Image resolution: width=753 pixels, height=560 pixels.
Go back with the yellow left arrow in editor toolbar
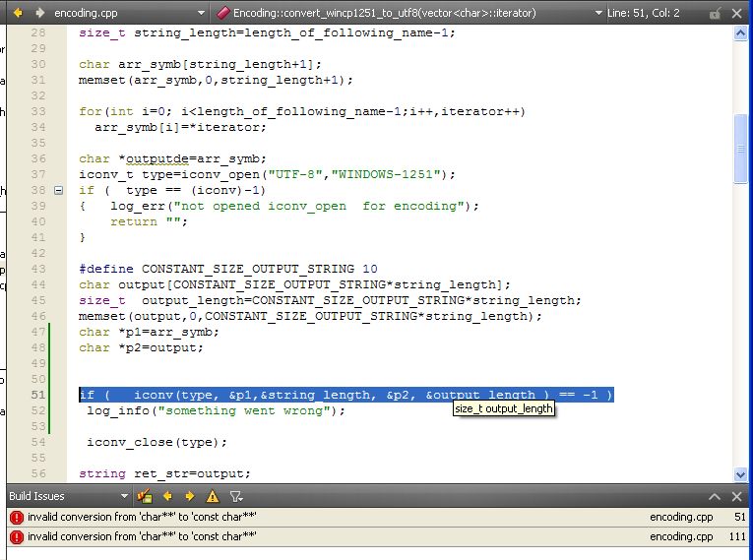pos(18,13)
